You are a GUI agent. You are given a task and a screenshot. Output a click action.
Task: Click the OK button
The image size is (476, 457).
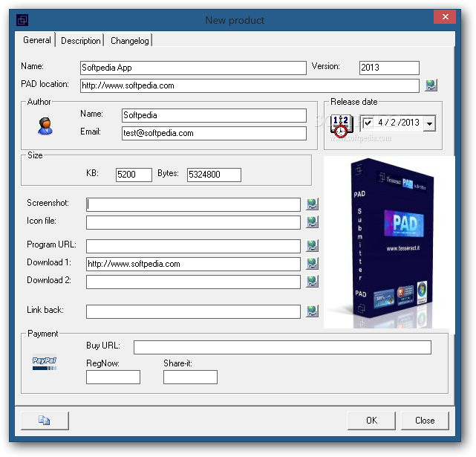tap(371, 421)
